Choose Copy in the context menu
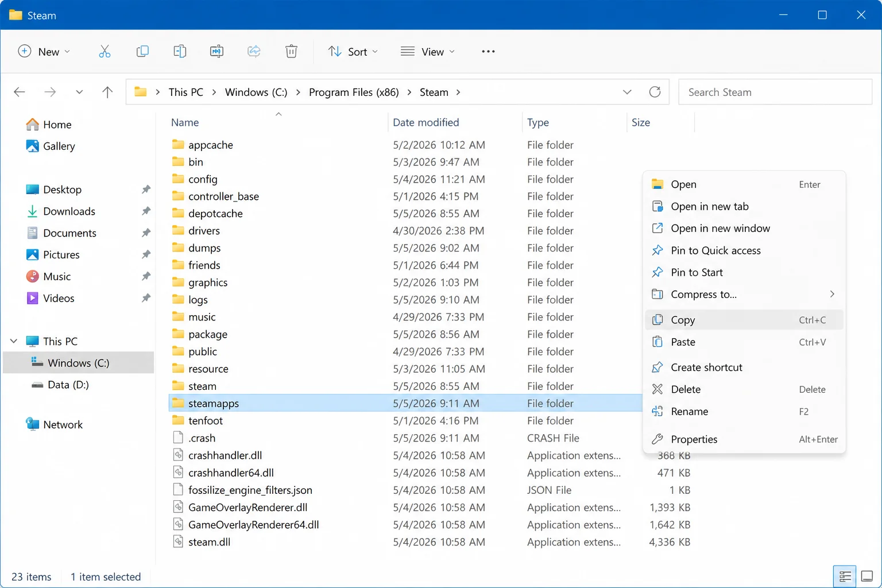 coord(744,320)
